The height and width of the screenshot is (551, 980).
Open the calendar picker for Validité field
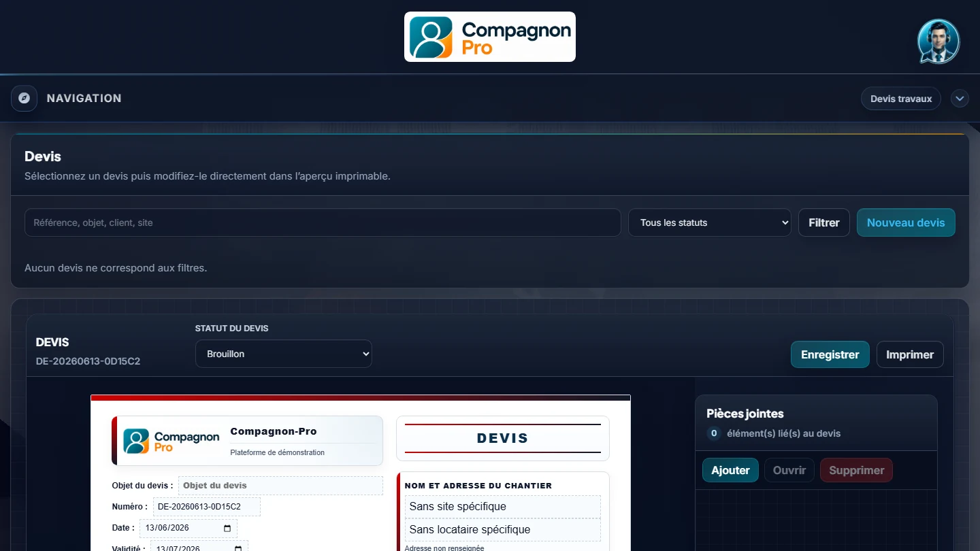pyautogui.click(x=238, y=548)
